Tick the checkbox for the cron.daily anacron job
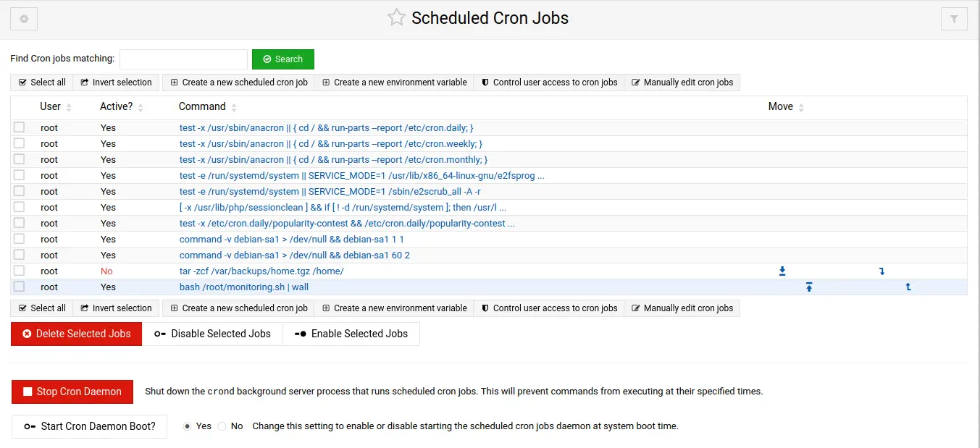 click(x=20, y=127)
